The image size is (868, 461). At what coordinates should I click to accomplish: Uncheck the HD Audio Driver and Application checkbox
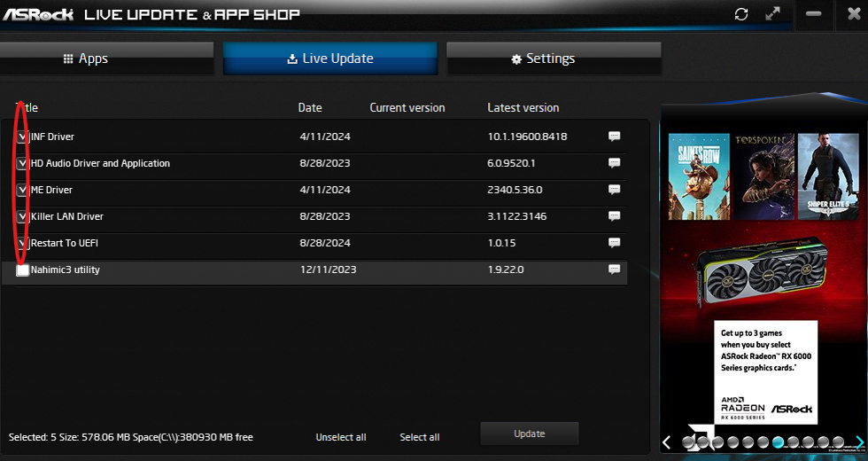[x=22, y=163]
